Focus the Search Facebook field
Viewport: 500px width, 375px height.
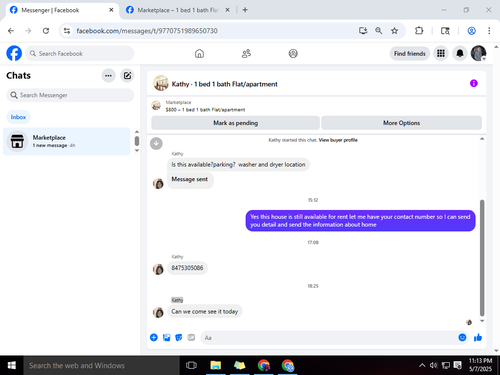click(x=80, y=53)
